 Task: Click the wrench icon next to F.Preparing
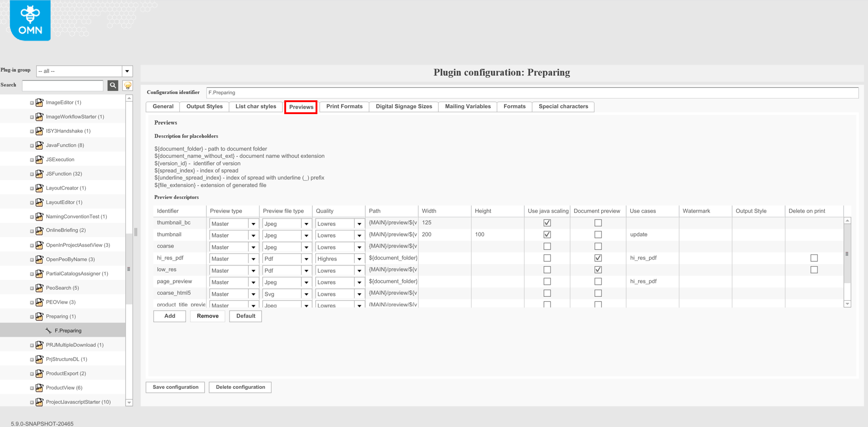(48, 330)
